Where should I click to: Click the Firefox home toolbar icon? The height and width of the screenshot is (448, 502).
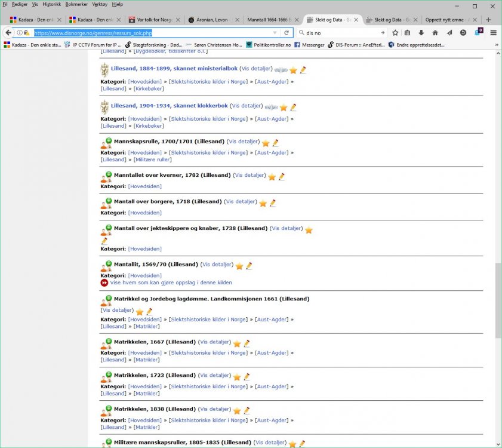coord(435,33)
